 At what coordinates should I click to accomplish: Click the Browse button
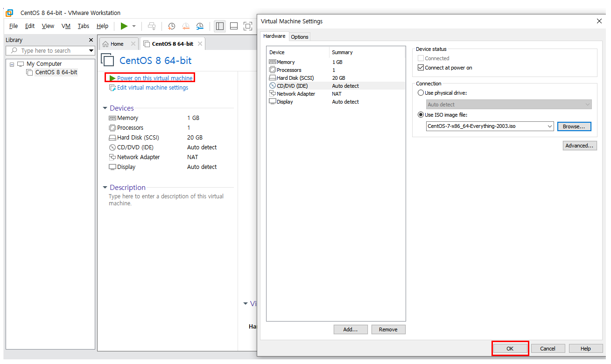click(x=574, y=126)
